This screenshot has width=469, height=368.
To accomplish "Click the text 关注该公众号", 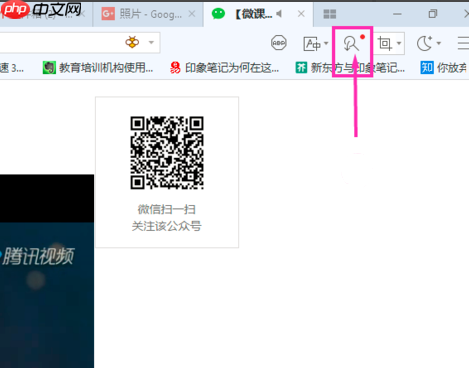I will 167,226.
